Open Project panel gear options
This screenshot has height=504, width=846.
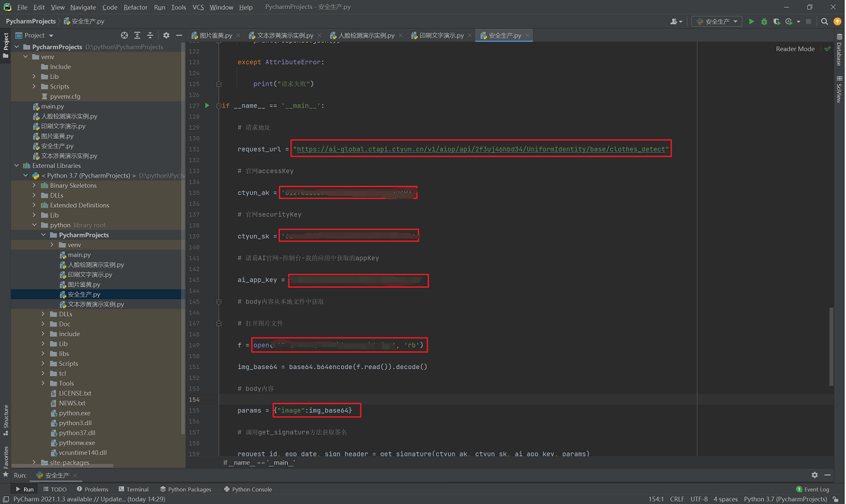pos(166,36)
